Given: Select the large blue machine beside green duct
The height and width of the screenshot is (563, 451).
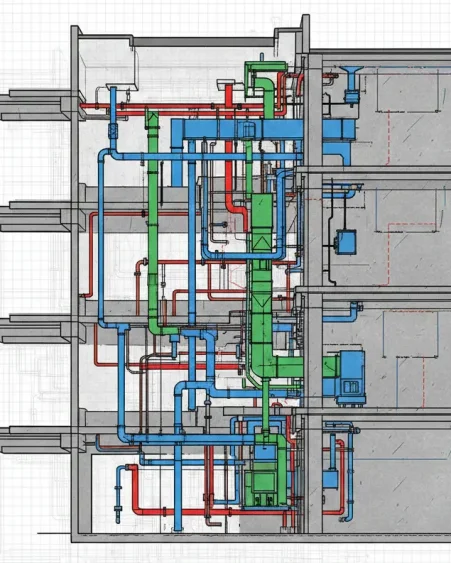Looking at the screenshot, I should [352, 377].
